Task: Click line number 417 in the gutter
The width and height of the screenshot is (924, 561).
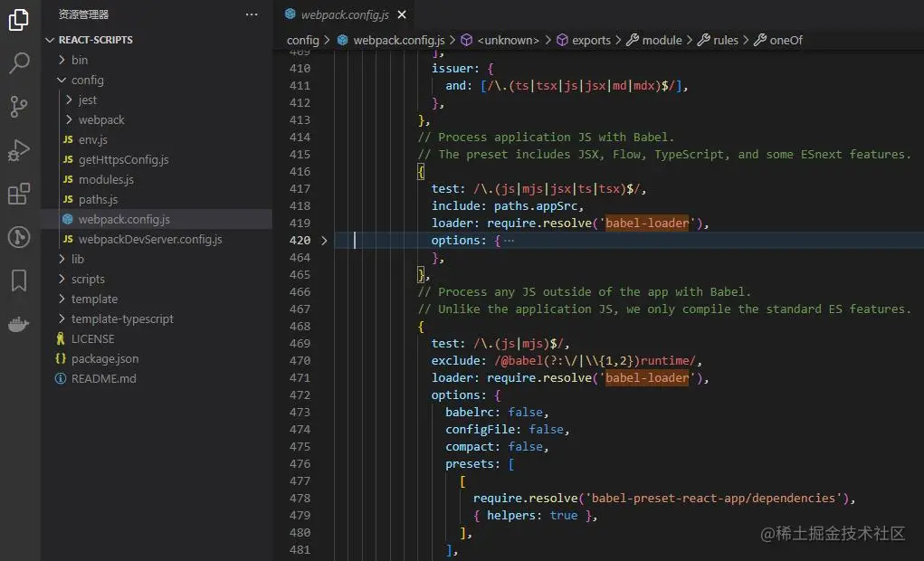Action: [300, 188]
